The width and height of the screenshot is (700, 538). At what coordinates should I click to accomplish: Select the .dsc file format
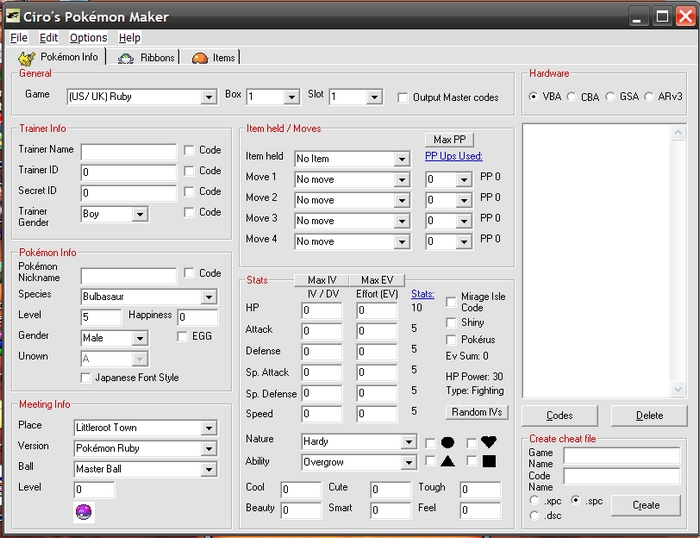tap(534, 516)
